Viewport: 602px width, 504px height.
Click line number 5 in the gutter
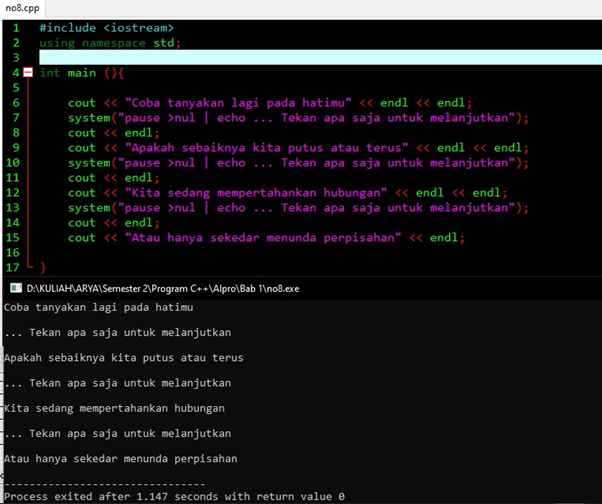(16, 88)
